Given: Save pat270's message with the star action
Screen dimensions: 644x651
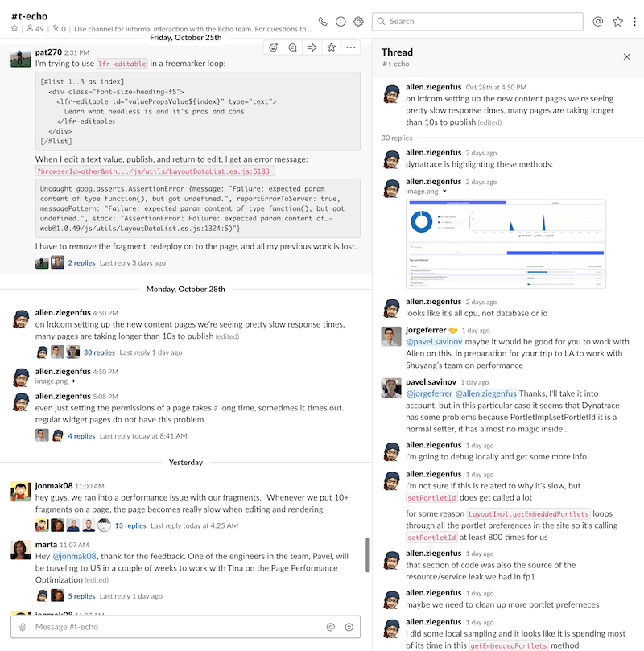Looking at the screenshot, I should click(x=332, y=48).
